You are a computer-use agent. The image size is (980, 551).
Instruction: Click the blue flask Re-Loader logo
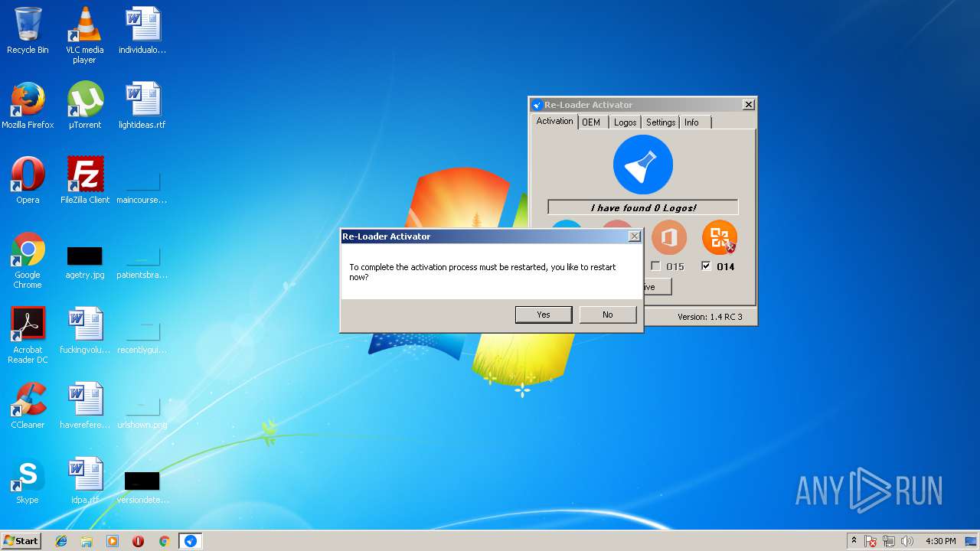click(x=643, y=165)
